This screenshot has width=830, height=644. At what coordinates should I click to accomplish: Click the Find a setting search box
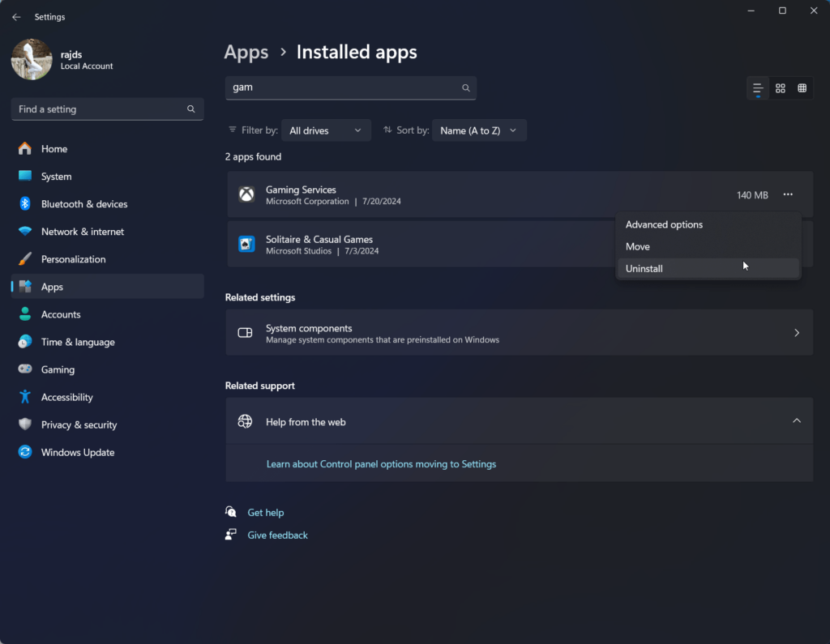pos(108,109)
